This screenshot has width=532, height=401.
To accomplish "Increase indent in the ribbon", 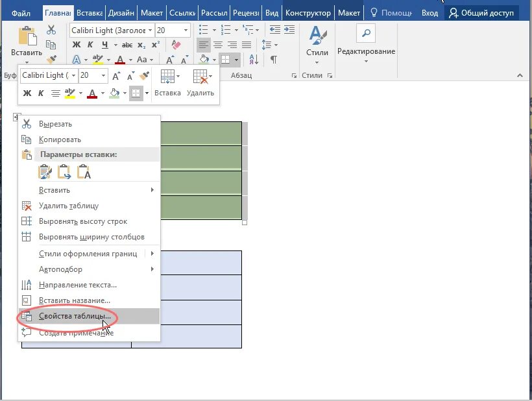I will coord(289,29).
